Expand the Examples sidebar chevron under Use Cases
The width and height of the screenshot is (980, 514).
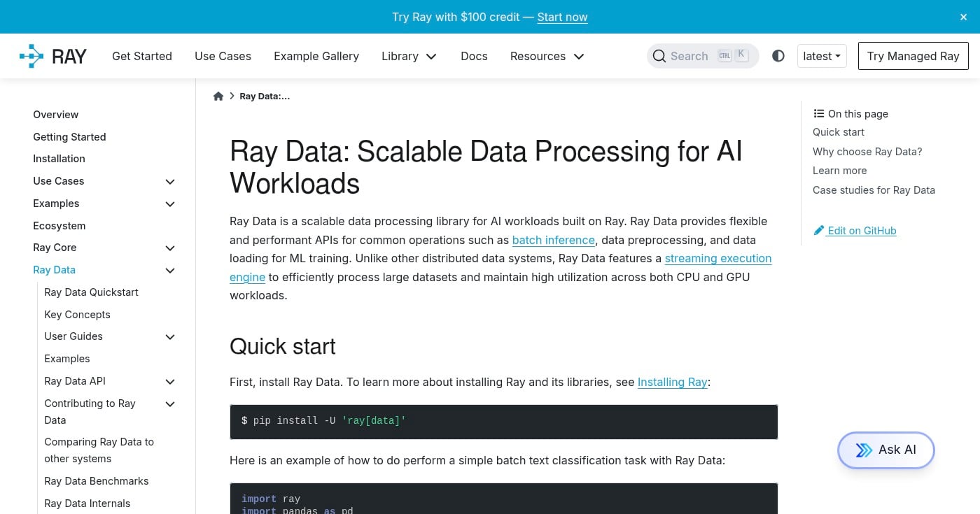(x=169, y=204)
